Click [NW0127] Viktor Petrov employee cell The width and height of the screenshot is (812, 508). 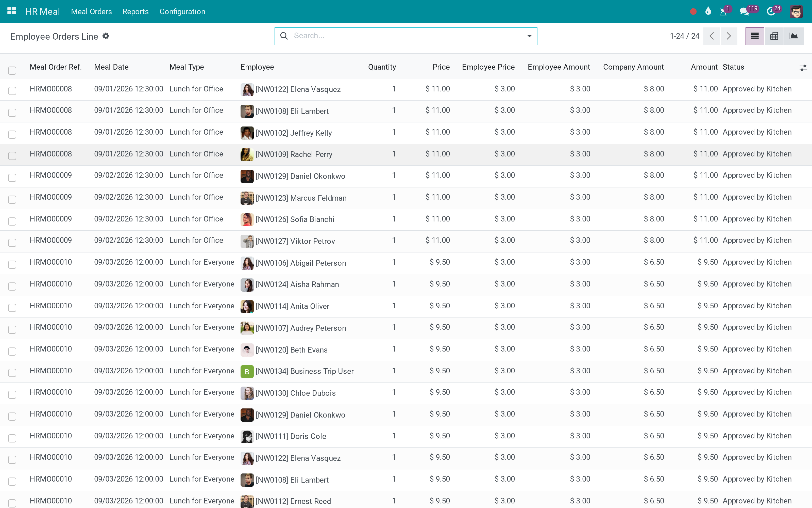(x=295, y=241)
